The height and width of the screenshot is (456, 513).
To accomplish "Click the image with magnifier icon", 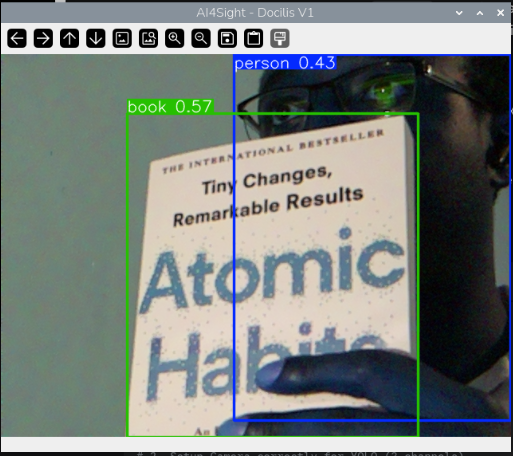I will click(x=148, y=39).
